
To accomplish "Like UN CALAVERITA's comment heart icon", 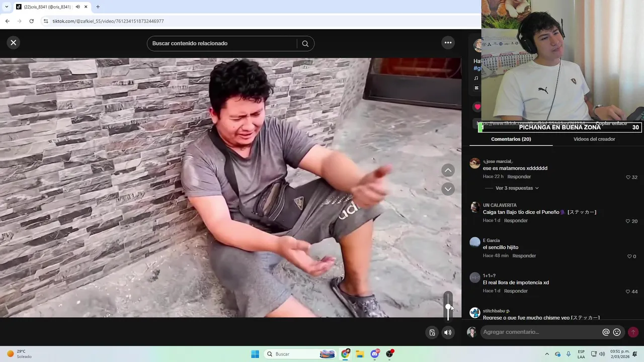I will (x=628, y=221).
